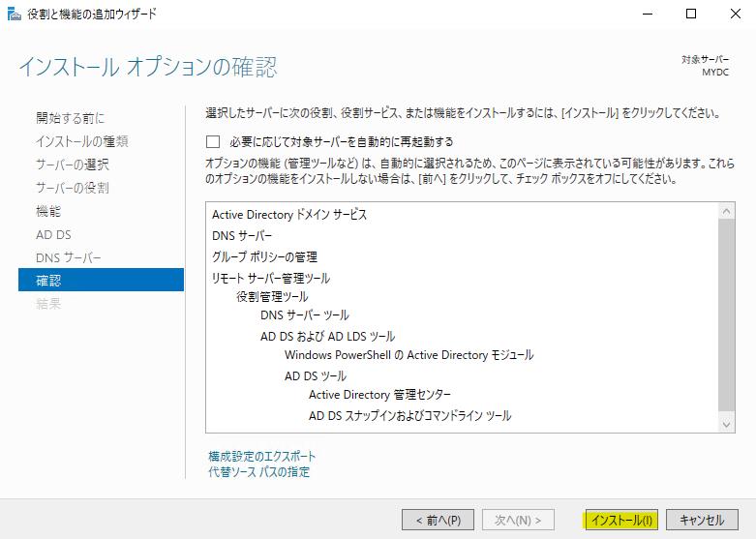The width and height of the screenshot is (756, 539).
Task: Select Active Directory ドメイン サービス in the list
Action: coord(289,215)
